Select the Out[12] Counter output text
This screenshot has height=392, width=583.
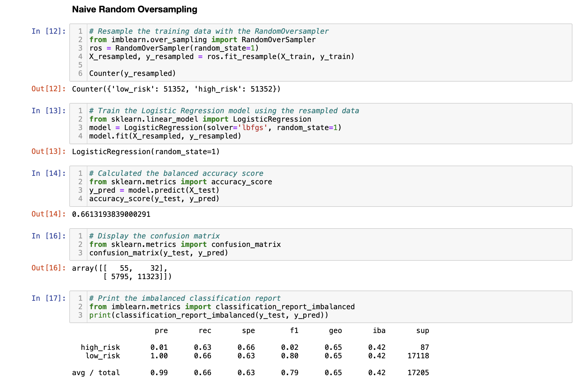(176, 89)
